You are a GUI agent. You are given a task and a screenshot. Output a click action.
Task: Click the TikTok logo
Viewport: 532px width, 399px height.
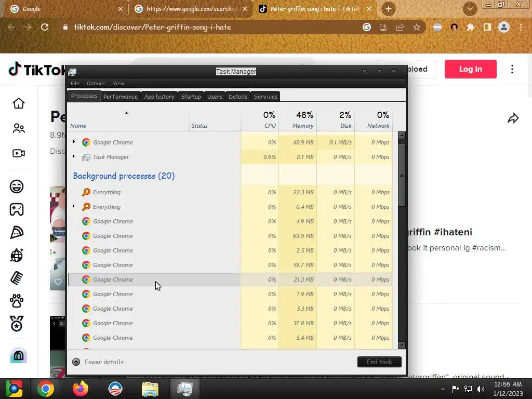(x=36, y=70)
